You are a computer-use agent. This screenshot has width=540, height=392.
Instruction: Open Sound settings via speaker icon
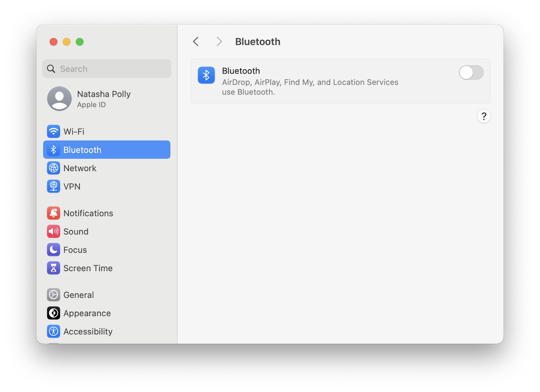pos(53,231)
